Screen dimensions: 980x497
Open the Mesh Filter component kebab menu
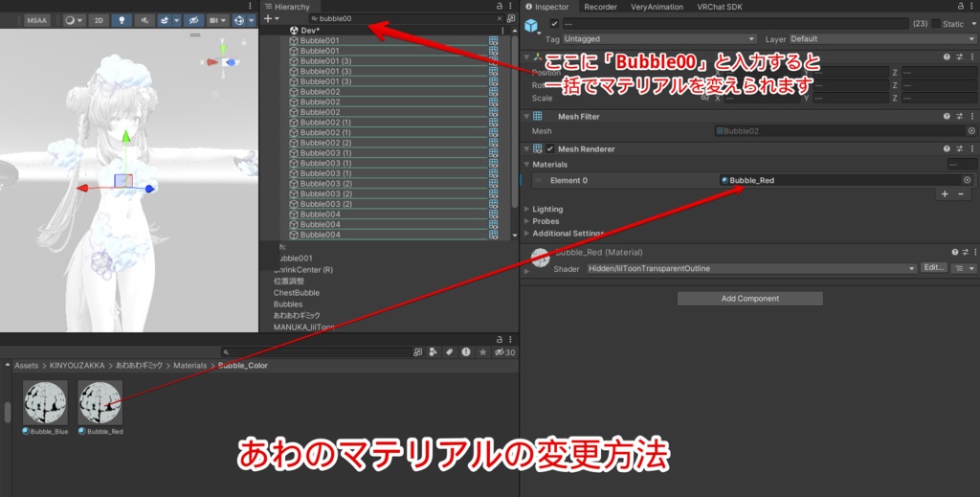point(972,116)
